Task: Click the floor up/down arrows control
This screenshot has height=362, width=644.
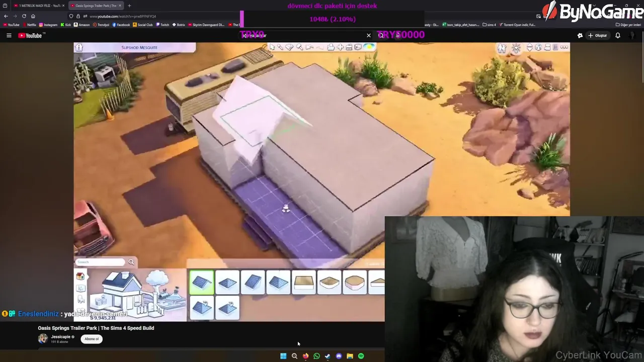Action: coord(530,47)
